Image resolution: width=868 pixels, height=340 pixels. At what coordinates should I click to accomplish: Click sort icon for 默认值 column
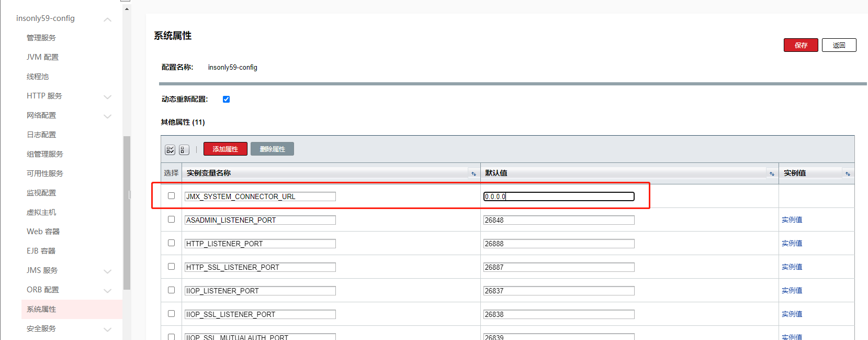[x=772, y=174]
